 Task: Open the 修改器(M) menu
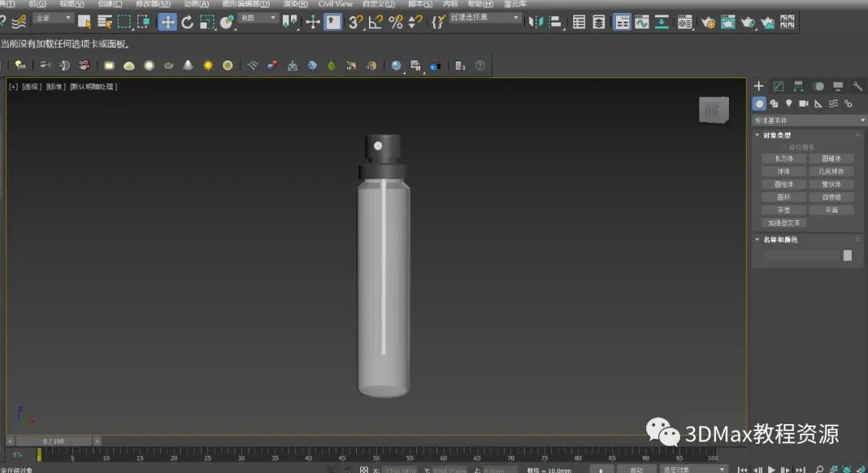point(153,4)
